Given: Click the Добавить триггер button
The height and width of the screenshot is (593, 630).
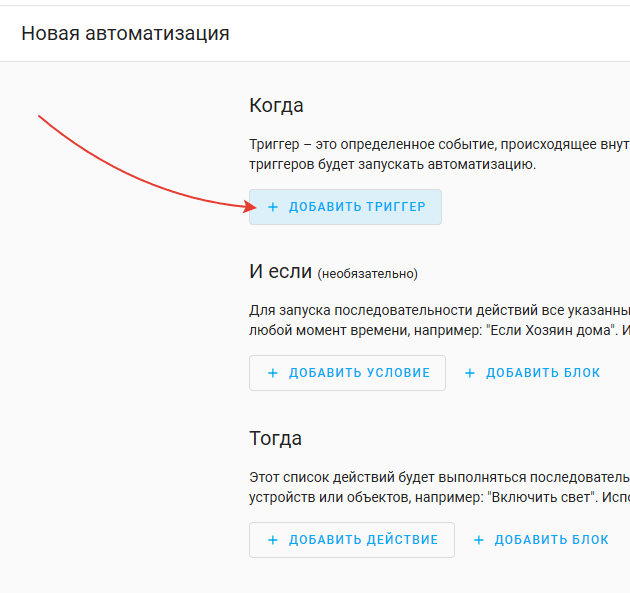Looking at the screenshot, I should pyautogui.click(x=345, y=207).
